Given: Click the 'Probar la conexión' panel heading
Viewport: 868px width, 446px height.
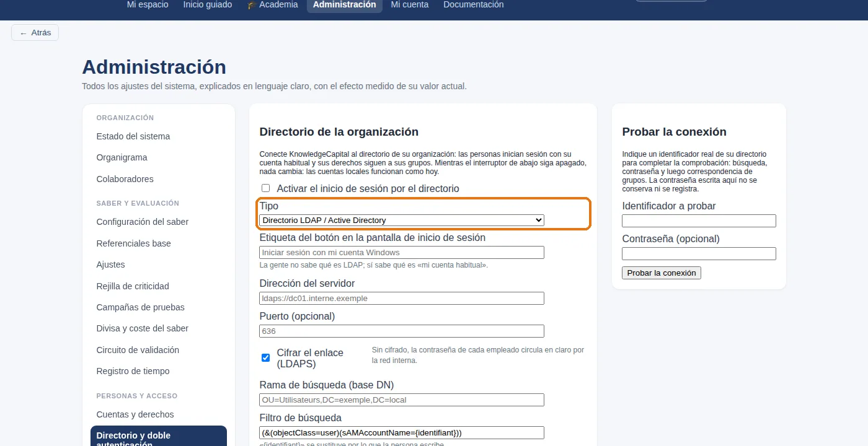Looking at the screenshot, I should click(x=674, y=132).
